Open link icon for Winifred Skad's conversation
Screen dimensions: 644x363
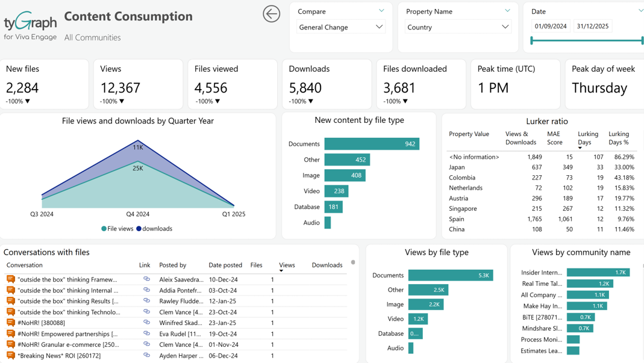pos(146,322)
